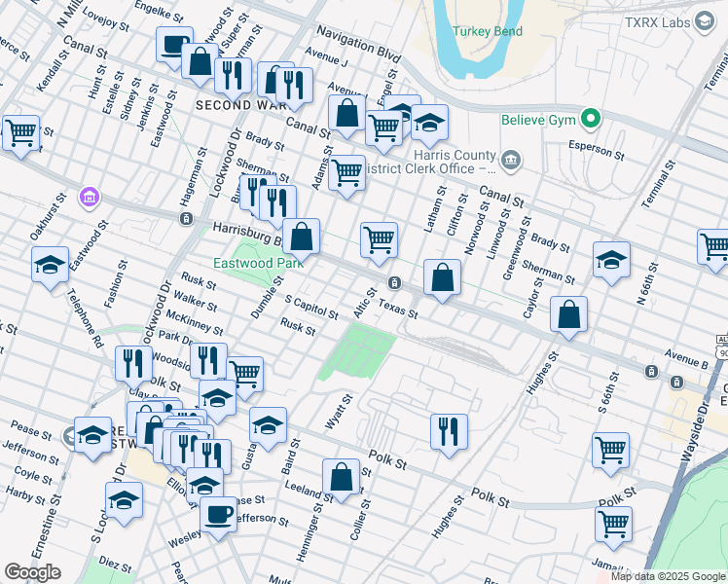Image resolution: width=728 pixels, height=584 pixels.
Task: Click the restaurant marker east of Wyatt St
Action: tap(449, 433)
